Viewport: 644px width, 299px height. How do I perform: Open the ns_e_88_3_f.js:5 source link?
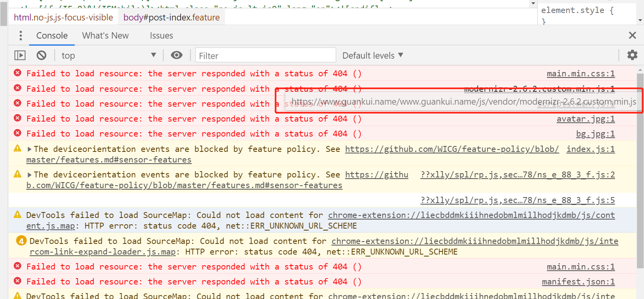[x=518, y=200]
